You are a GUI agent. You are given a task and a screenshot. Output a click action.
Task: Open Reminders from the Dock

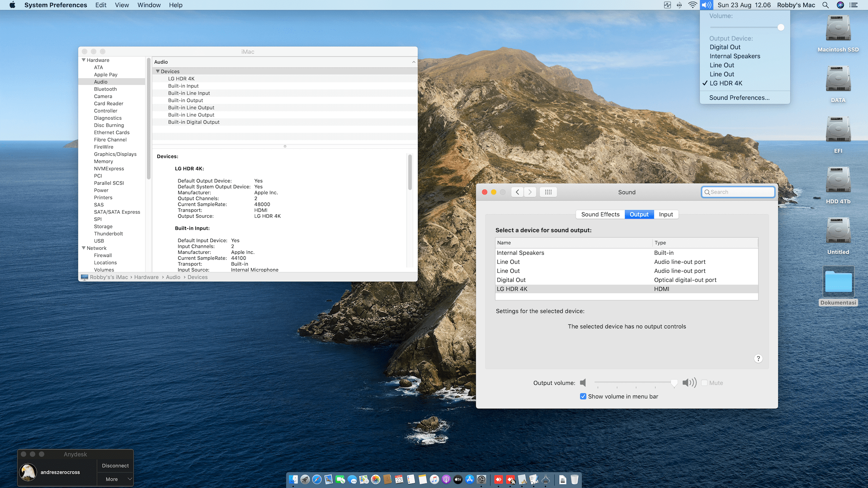(x=411, y=479)
